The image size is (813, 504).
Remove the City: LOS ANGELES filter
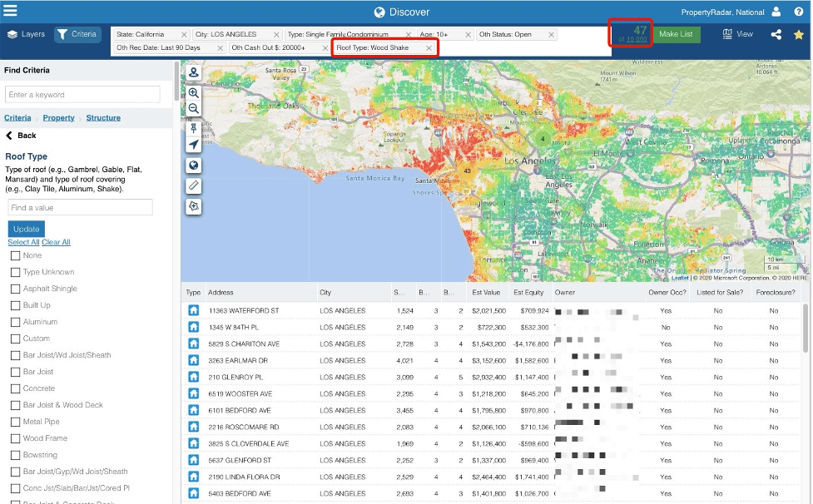(276, 35)
